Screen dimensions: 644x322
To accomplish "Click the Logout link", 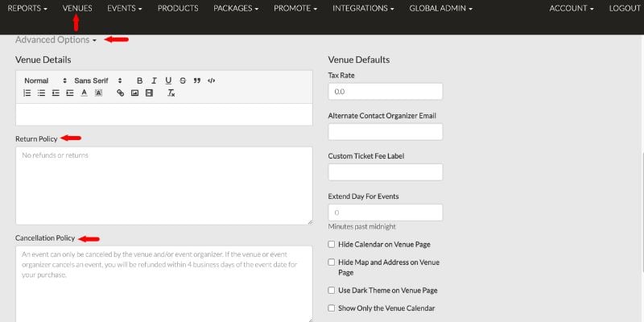I will [625, 8].
